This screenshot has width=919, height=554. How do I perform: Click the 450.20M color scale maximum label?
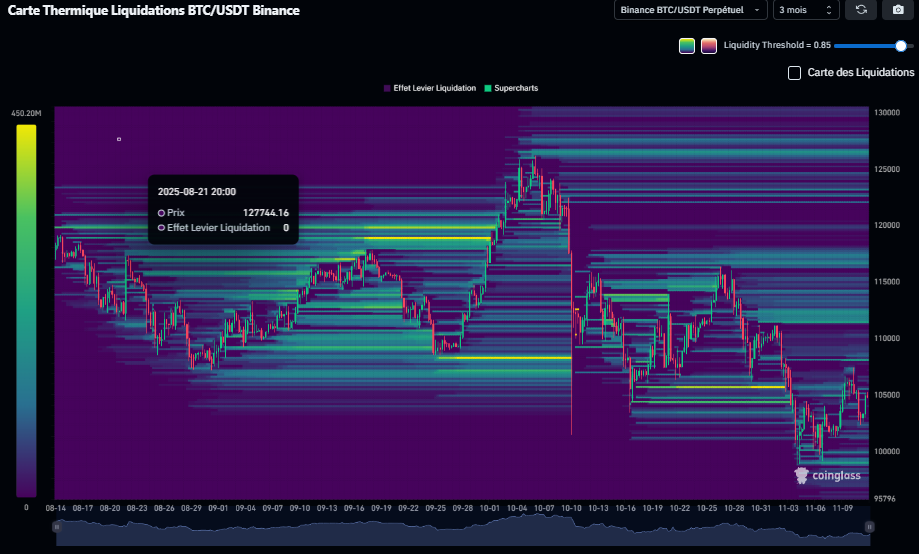pos(26,113)
